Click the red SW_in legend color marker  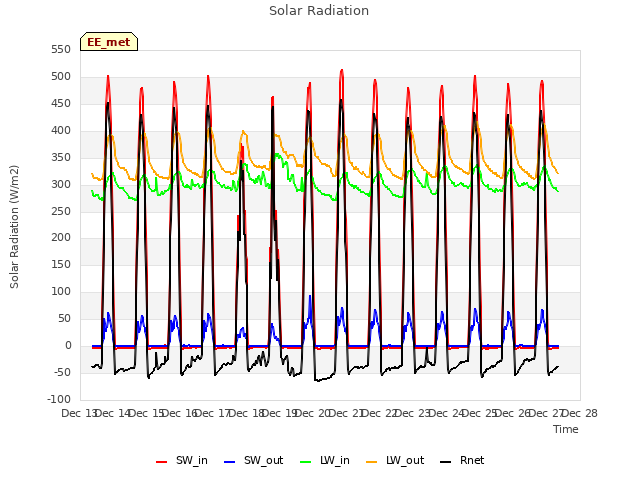pyautogui.click(x=162, y=462)
